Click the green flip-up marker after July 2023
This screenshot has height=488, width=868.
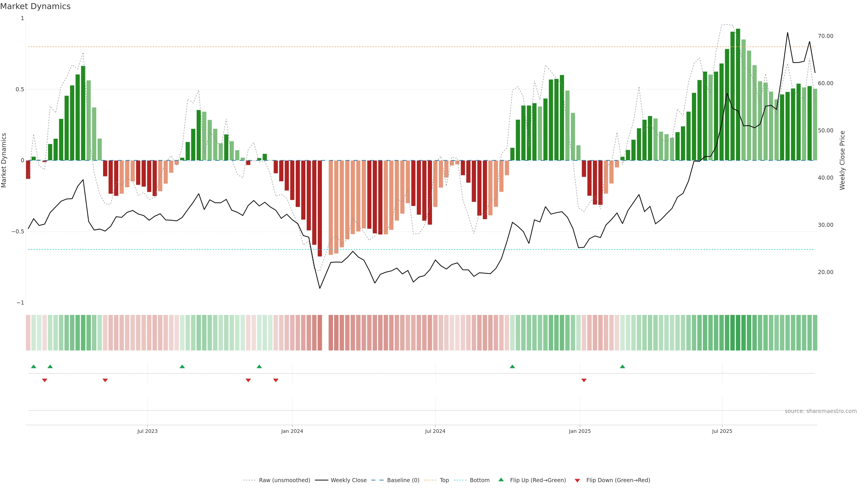(182, 366)
